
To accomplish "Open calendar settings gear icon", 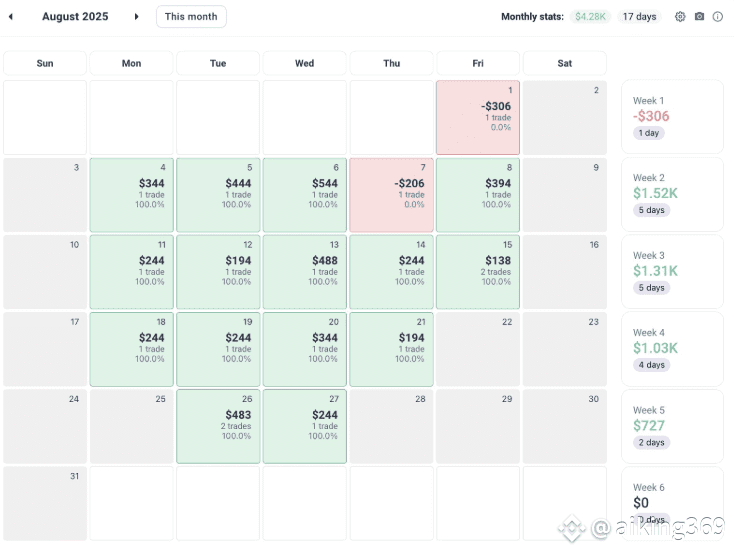I will [x=680, y=17].
